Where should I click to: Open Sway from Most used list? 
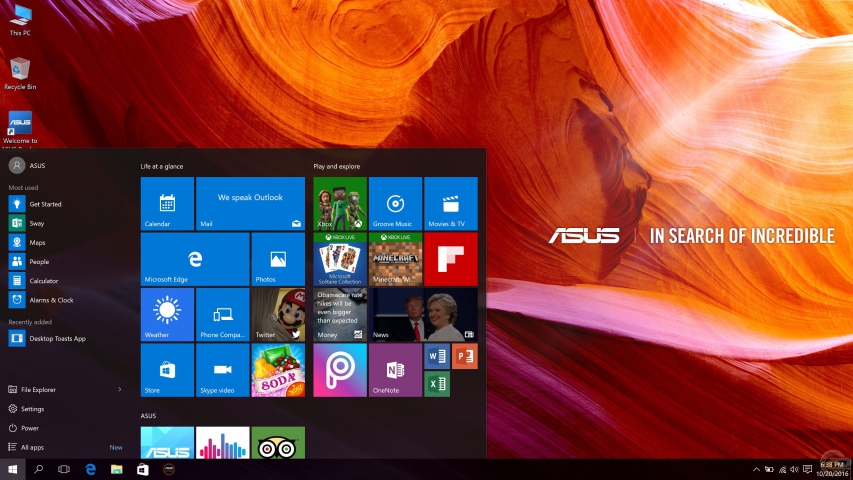(65, 223)
